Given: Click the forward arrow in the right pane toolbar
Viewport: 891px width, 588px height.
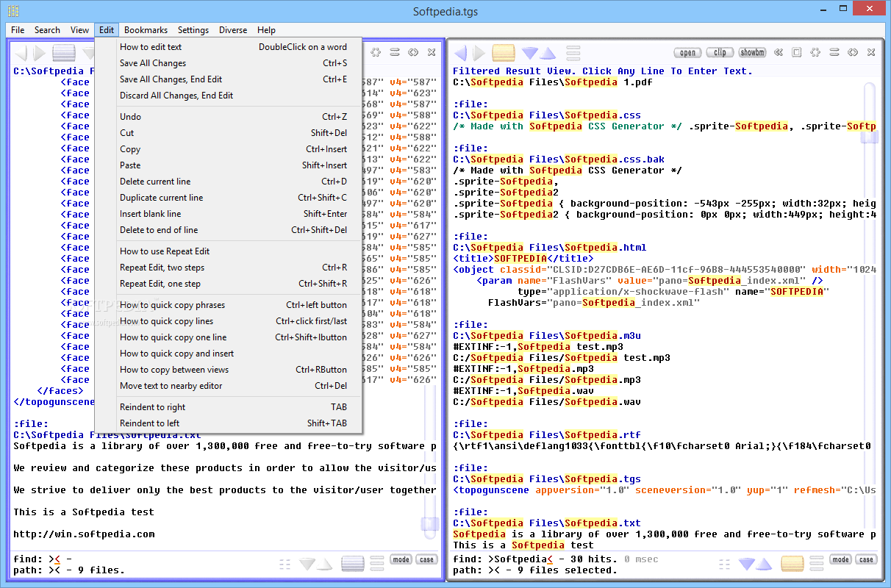Looking at the screenshot, I should click(x=479, y=53).
